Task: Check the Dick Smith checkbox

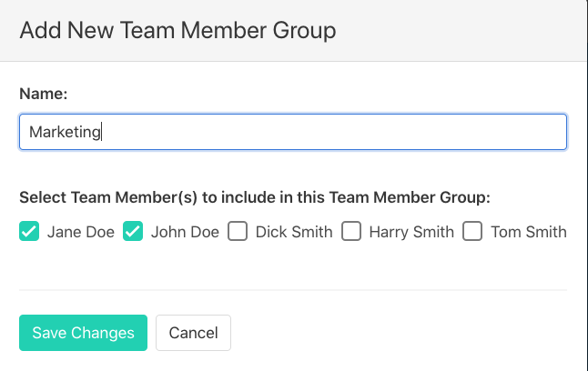Action: tap(238, 232)
